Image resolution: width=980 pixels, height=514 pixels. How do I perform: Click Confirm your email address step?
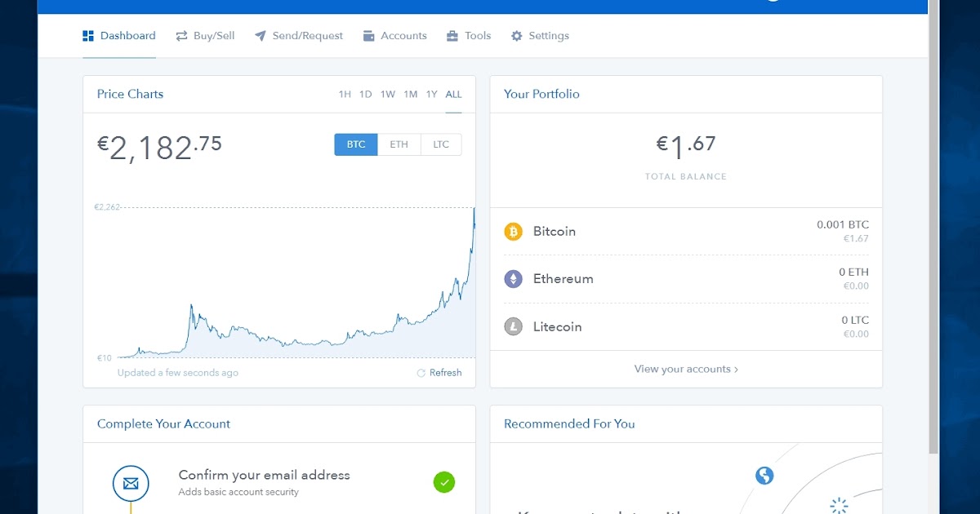264,475
